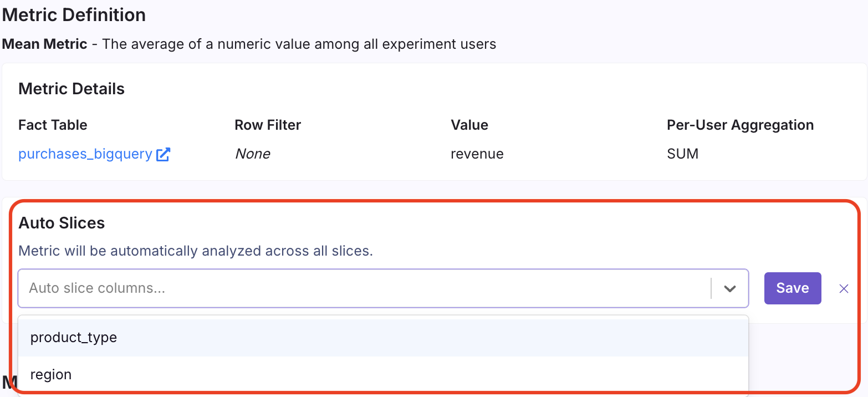Cancel auto slice editing with the X icon
Screen dimensions: 868x397
coord(844,288)
